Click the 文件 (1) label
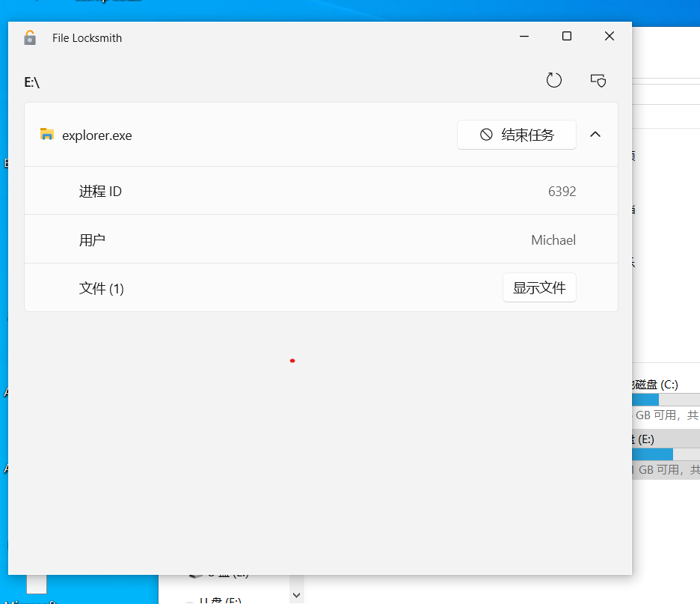 (102, 288)
